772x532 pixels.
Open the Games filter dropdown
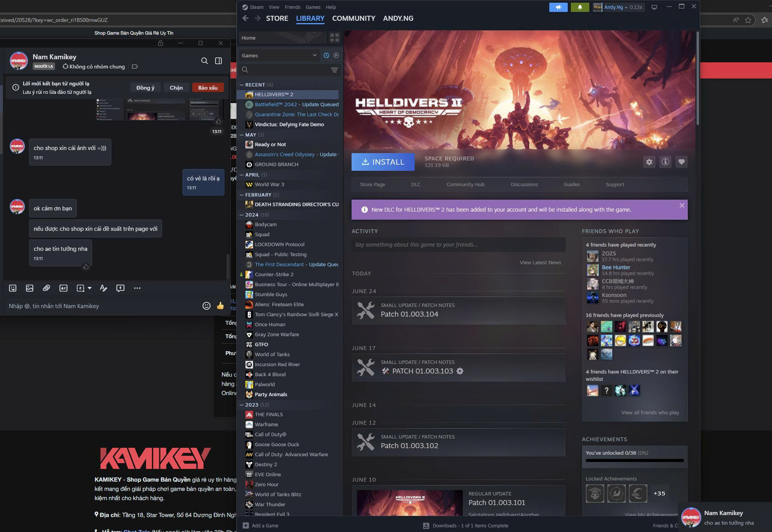279,55
